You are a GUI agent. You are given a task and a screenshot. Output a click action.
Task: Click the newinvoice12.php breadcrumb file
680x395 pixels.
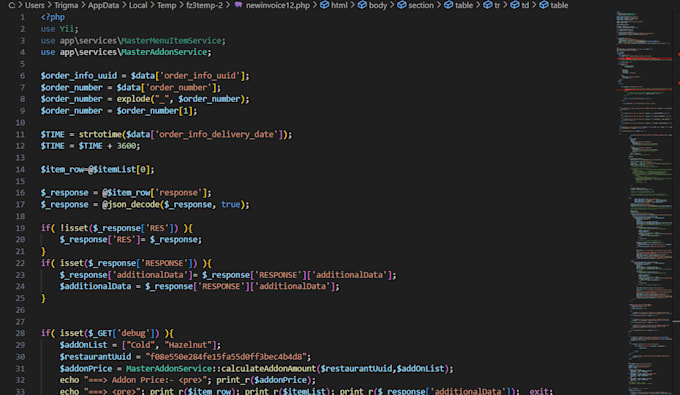pos(278,5)
